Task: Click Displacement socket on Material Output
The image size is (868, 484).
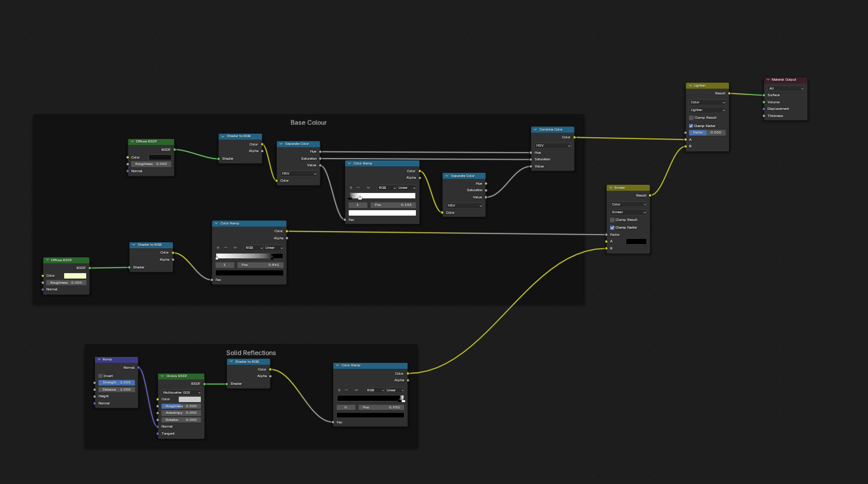Action: point(764,109)
